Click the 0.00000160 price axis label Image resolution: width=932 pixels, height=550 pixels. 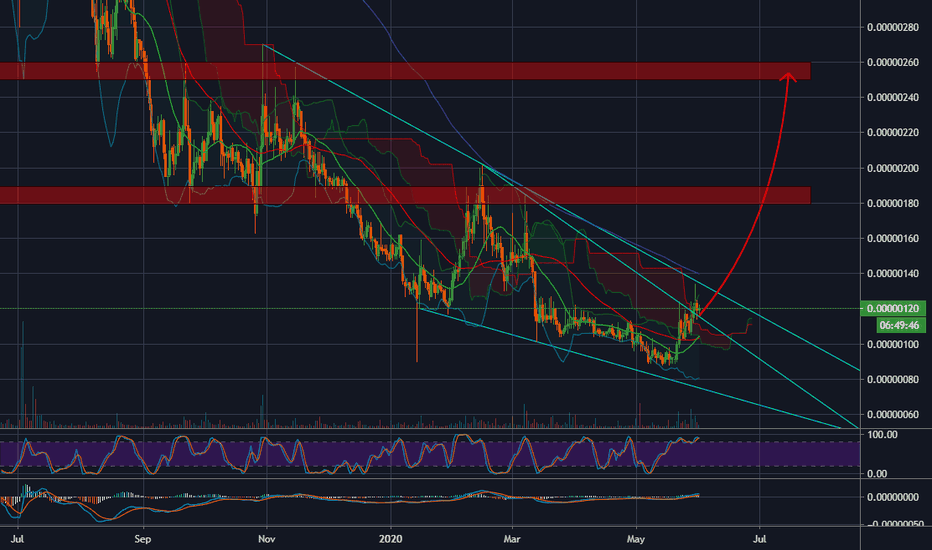pyautogui.click(x=893, y=238)
